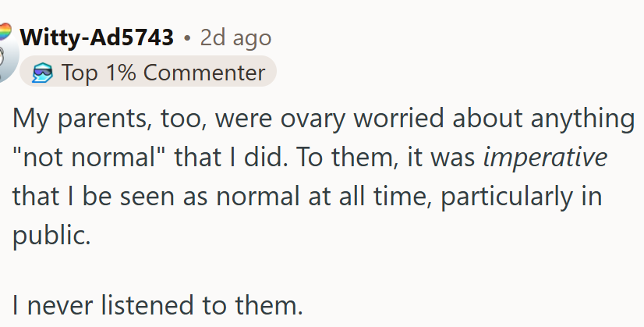The image size is (644, 327).
Task: Click the sunglasses icon in the commenter badge
Action: (x=41, y=73)
